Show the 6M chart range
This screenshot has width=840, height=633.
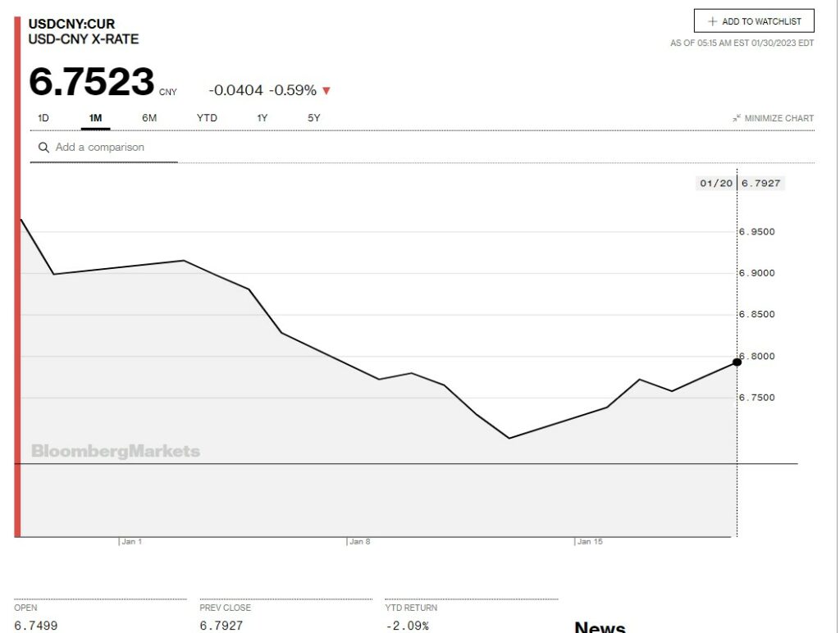(x=148, y=118)
